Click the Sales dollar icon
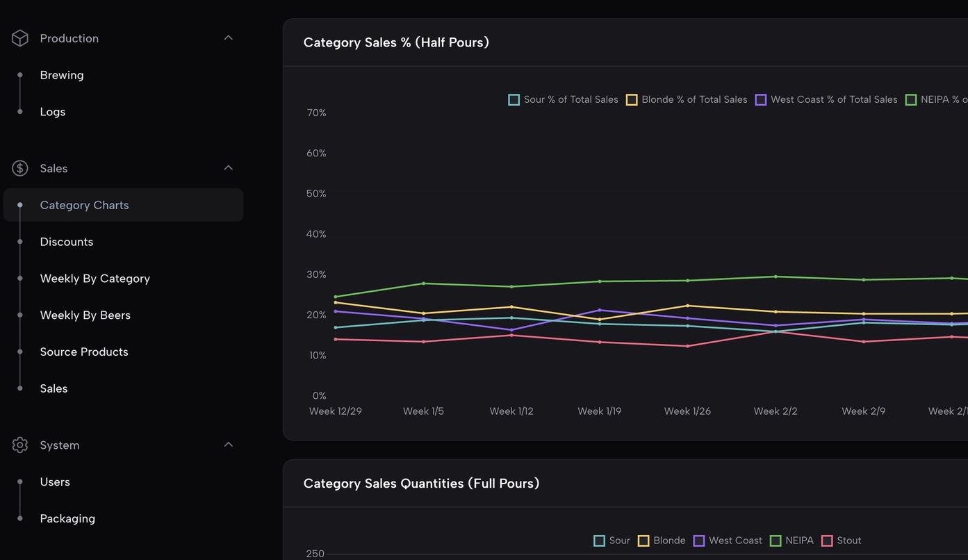 19,167
